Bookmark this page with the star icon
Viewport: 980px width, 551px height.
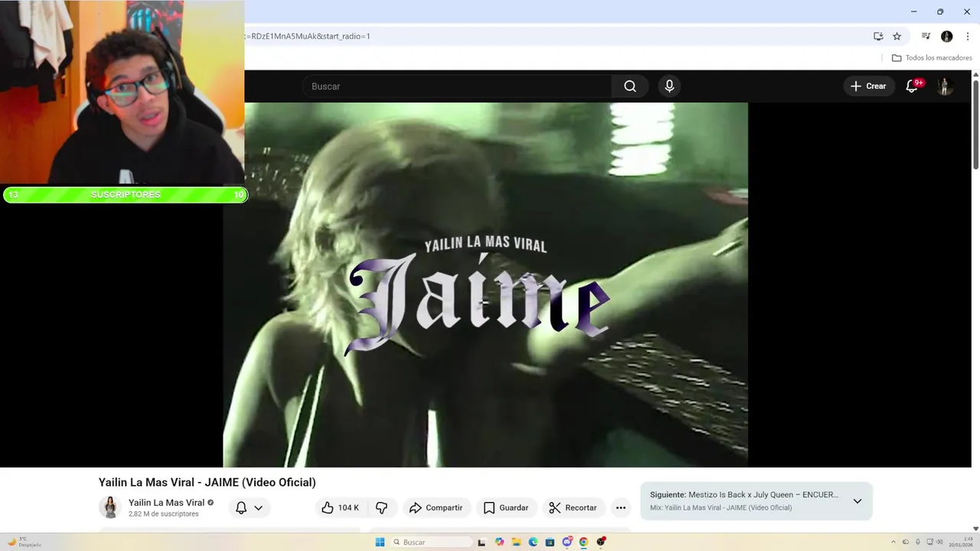click(897, 36)
